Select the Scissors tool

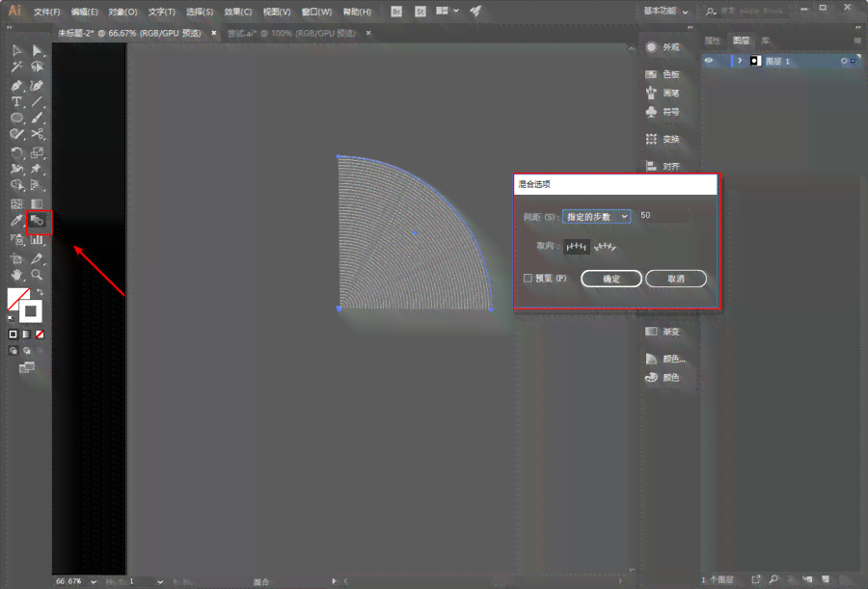point(37,134)
